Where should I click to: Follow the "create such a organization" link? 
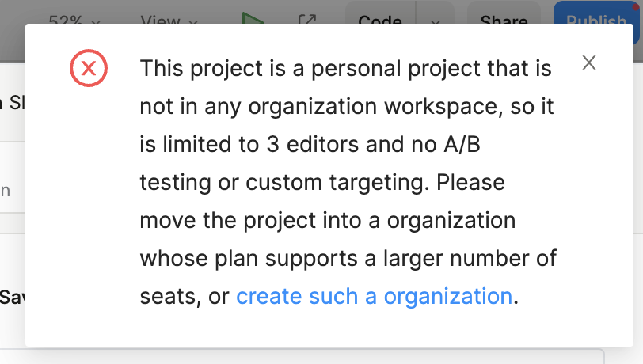[x=374, y=297]
